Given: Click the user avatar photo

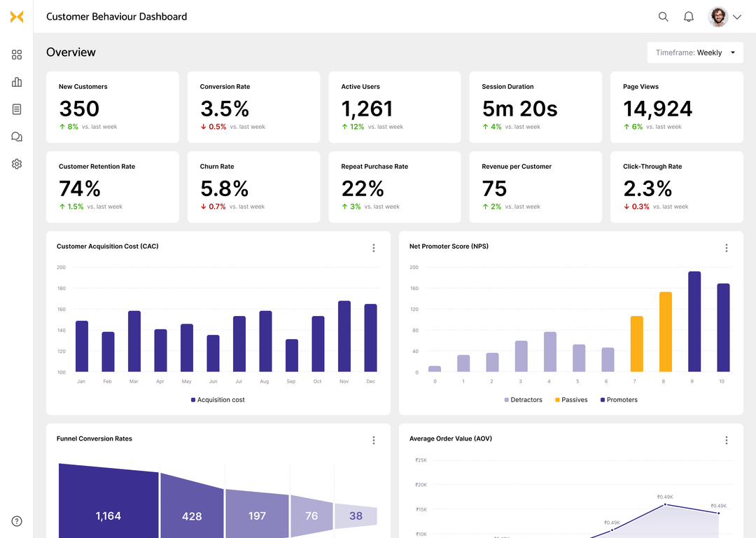Looking at the screenshot, I should point(718,16).
